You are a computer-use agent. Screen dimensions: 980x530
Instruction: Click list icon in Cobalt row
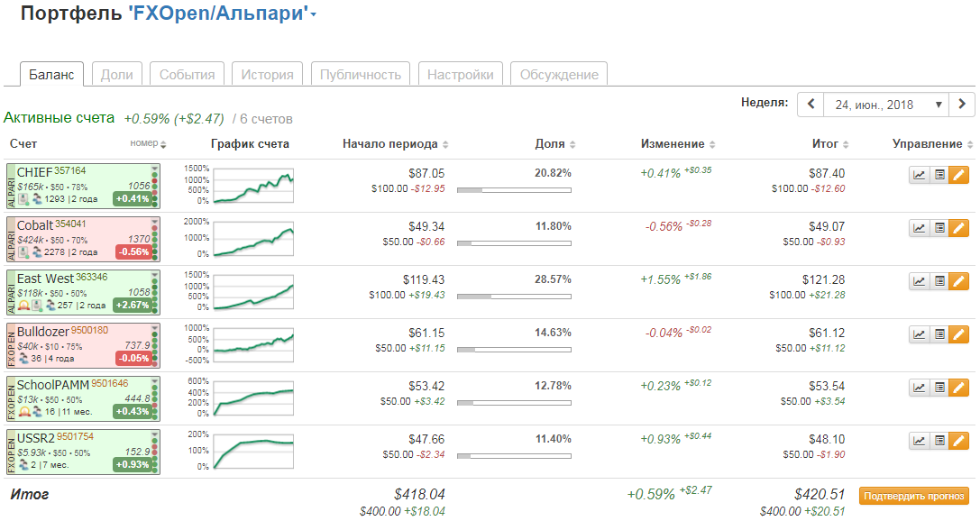(939, 228)
